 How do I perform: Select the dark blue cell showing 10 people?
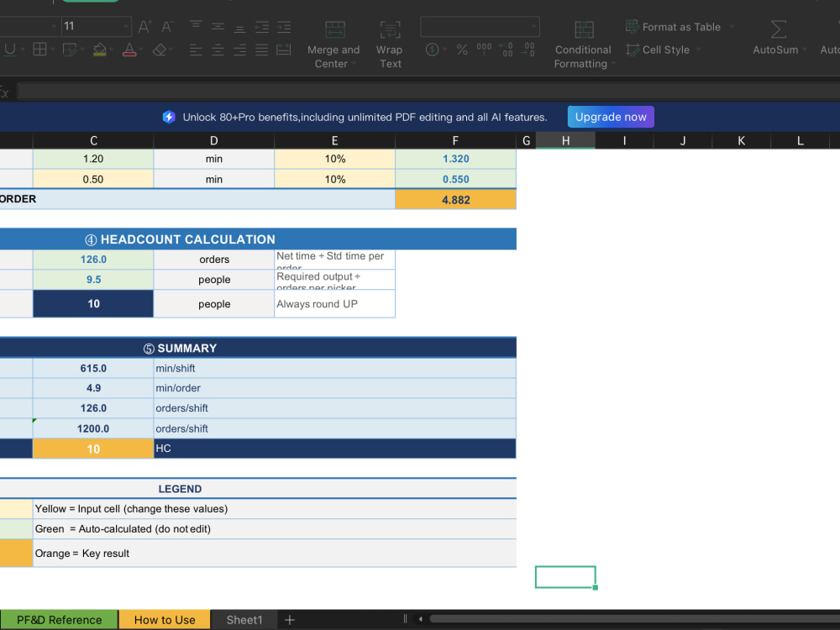click(93, 304)
